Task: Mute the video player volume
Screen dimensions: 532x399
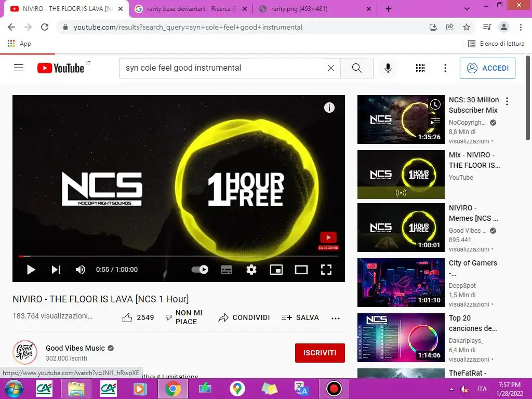Action: [x=81, y=270]
